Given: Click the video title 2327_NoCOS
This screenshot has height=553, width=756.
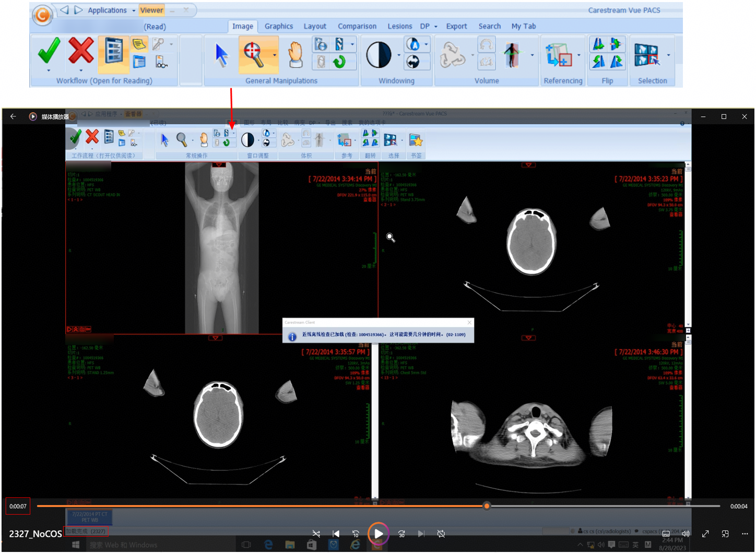Looking at the screenshot, I should click(x=36, y=534).
